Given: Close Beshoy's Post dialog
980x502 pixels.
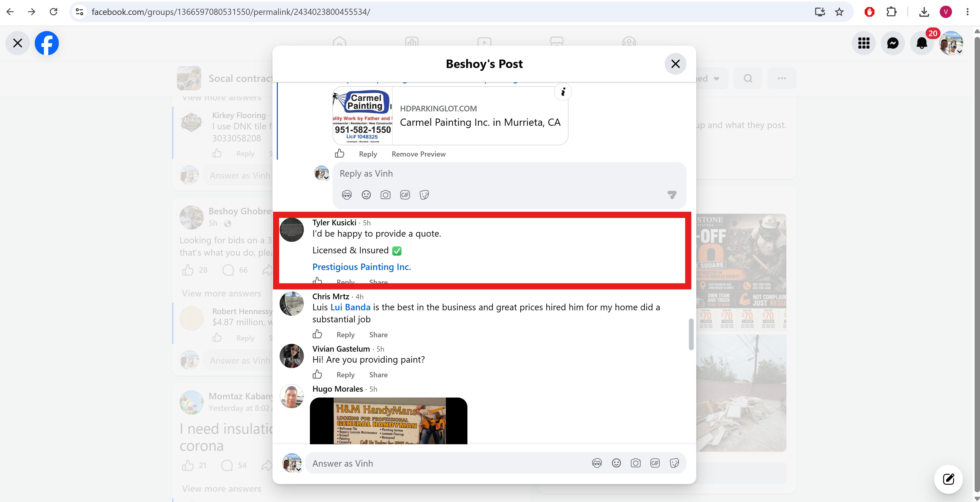Looking at the screenshot, I should [x=675, y=64].
